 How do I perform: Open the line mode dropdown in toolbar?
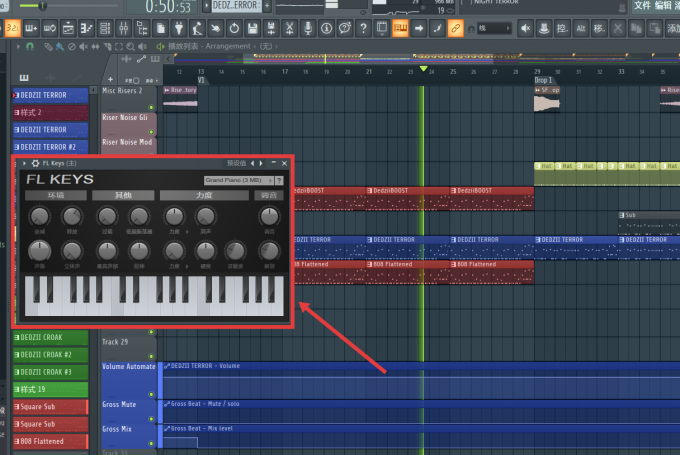tap(494, 29)
